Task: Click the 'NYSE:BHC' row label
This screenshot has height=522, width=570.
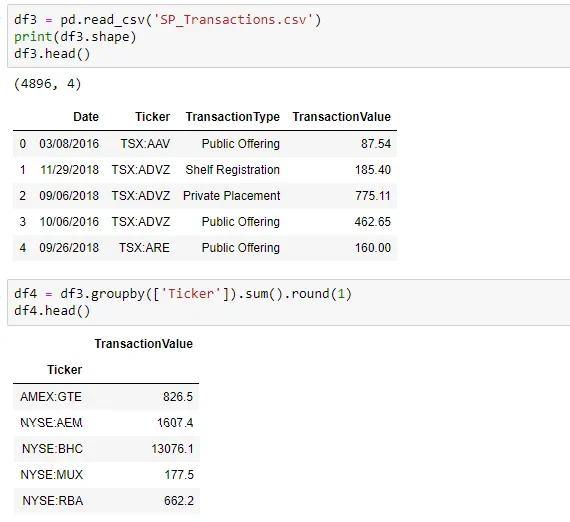Action: (52, 449)
